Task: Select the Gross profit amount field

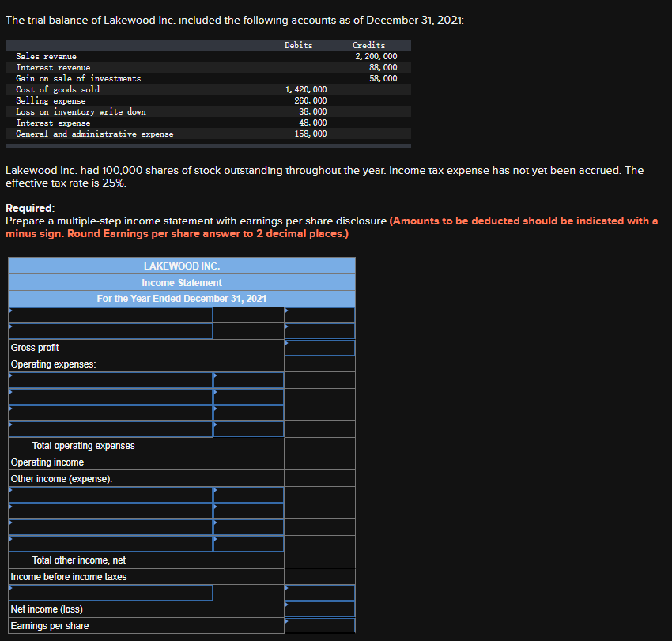Action: tap(319, 348)
